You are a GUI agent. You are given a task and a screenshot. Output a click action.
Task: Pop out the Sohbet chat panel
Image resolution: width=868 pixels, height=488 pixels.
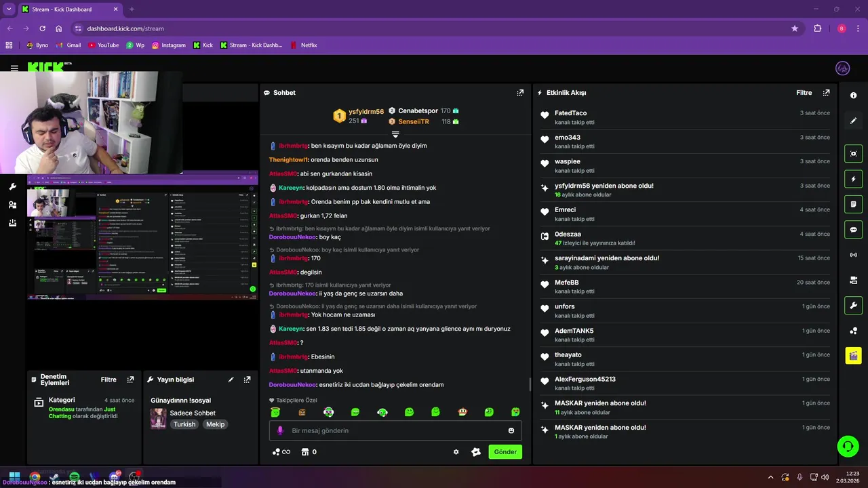pyautogui.click(x=520, y=93)
